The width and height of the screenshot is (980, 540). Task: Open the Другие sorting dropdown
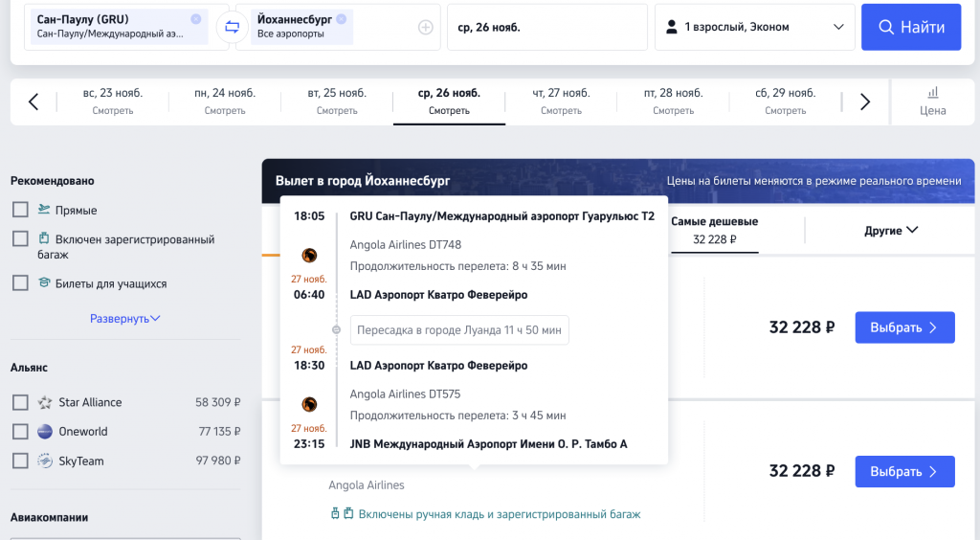[x=891, y=230]
